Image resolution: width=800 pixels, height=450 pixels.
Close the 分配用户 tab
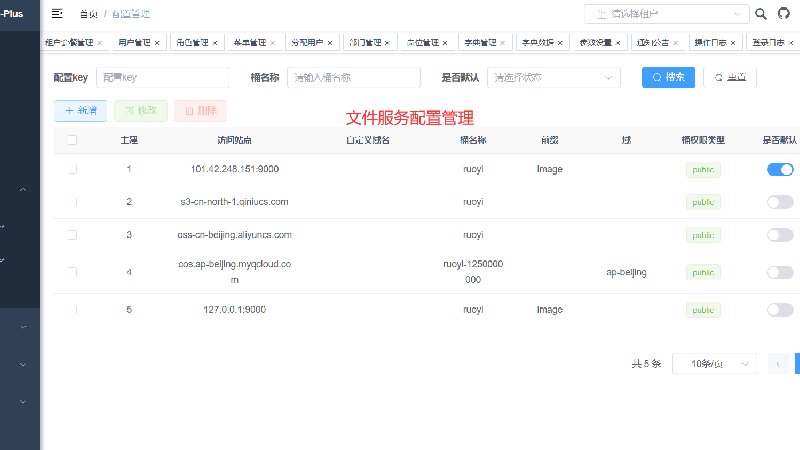[x=330, y=43]
